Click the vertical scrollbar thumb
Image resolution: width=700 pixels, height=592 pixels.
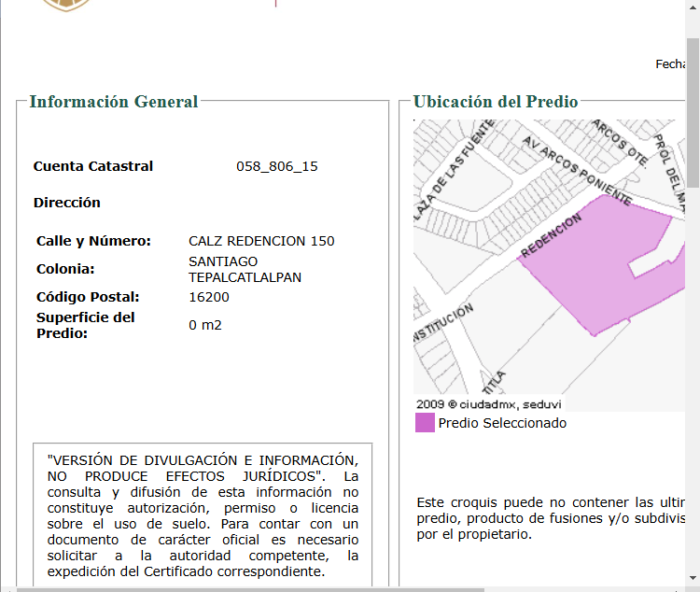693,113
